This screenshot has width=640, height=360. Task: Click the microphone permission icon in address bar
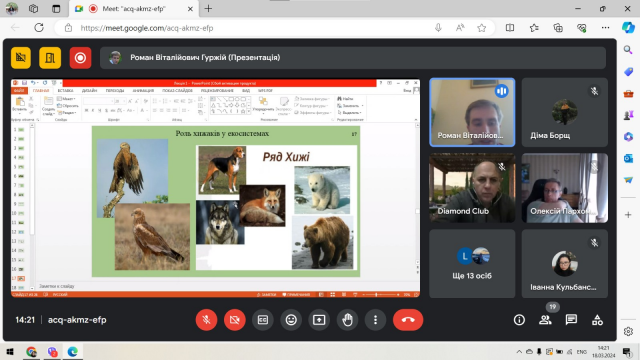438,28
